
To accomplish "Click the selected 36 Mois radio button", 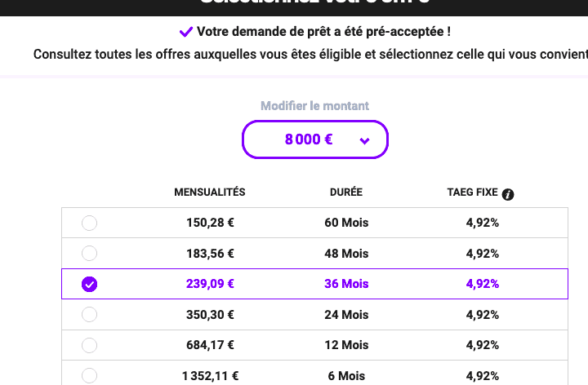I will (x=90, y=284).
